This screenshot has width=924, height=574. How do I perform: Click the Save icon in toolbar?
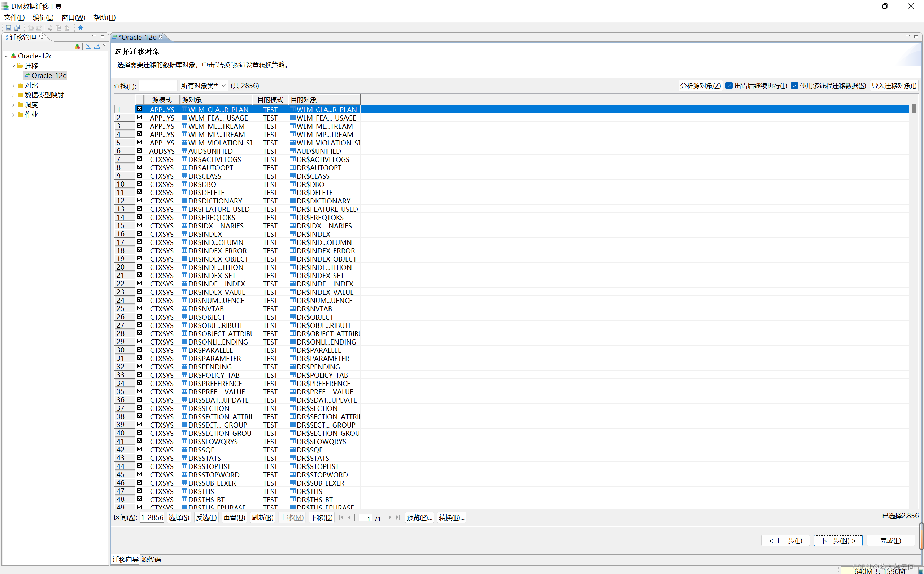tap(8, 28)
